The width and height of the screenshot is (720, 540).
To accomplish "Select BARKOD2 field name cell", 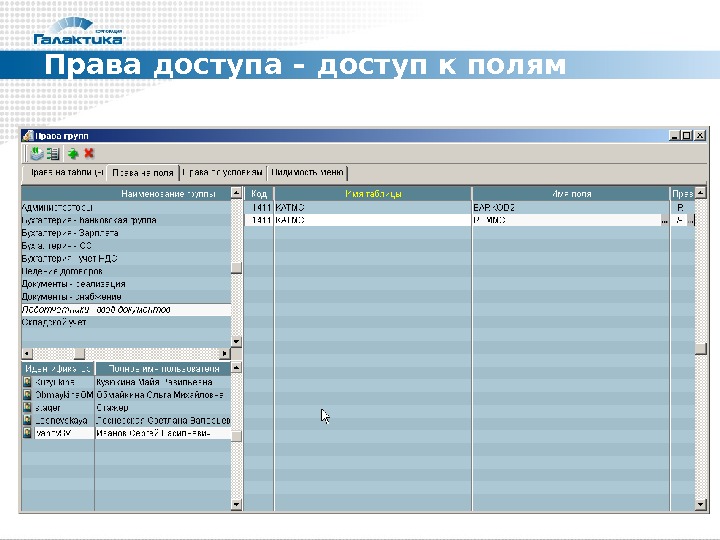I will pyautogui.click(x=571, y=208).
